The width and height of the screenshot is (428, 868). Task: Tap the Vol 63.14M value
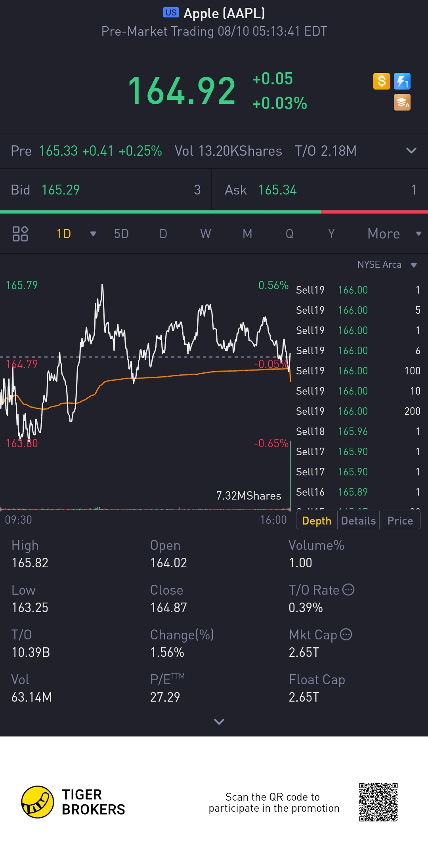click(32, 697)
